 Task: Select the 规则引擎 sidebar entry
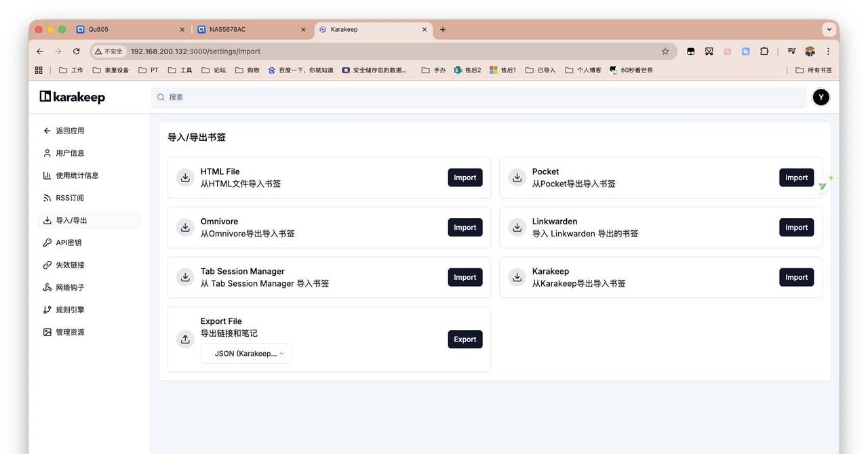68,309
